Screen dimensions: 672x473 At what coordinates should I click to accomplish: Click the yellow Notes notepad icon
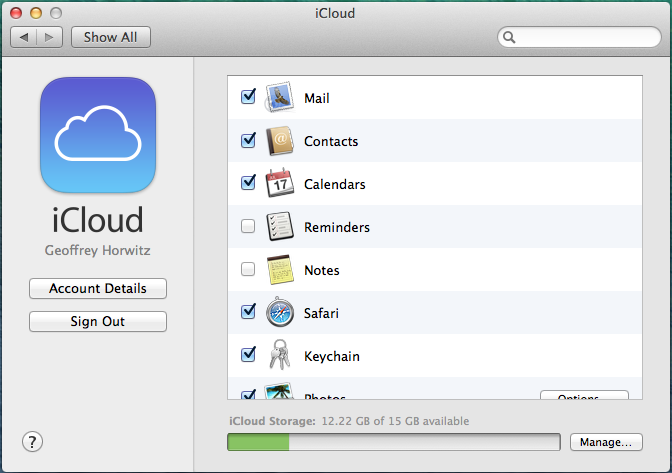tap(280, 269)
